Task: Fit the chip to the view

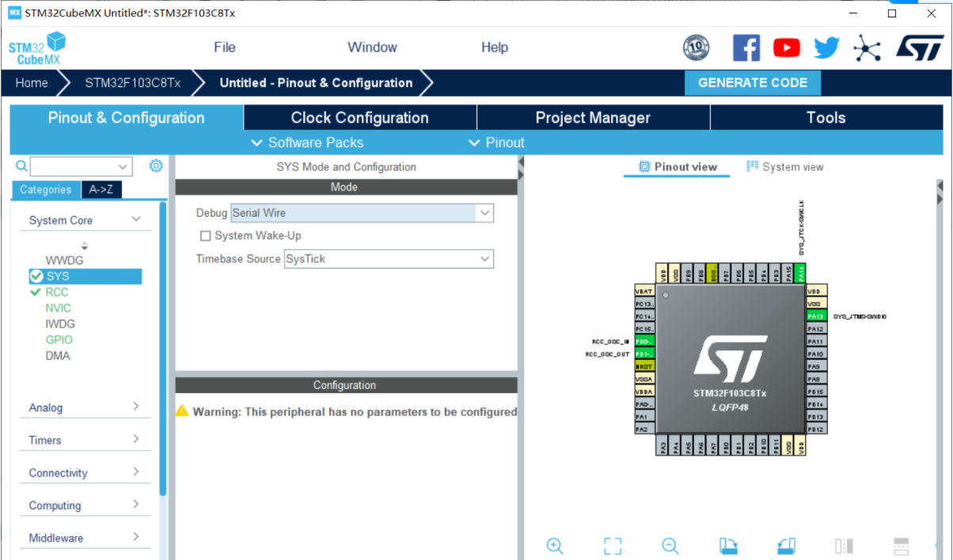Action: click(613, 546)
